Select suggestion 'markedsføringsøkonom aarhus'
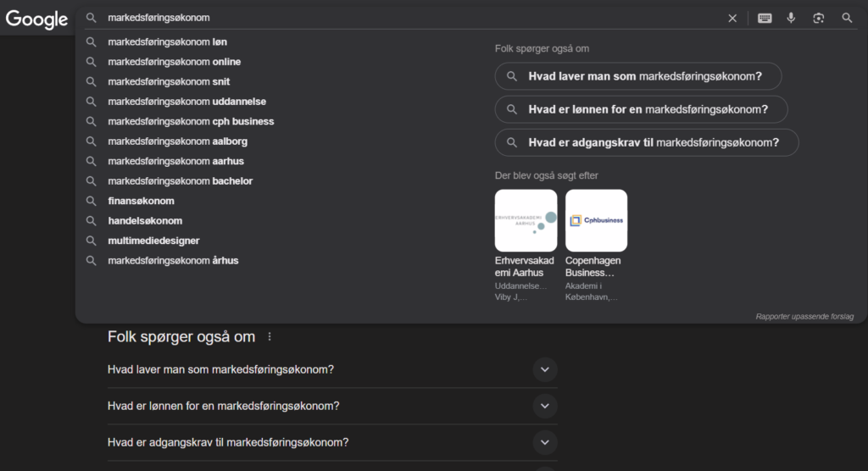The width and height of the screenshot is (868, 471). pos(176,162)
